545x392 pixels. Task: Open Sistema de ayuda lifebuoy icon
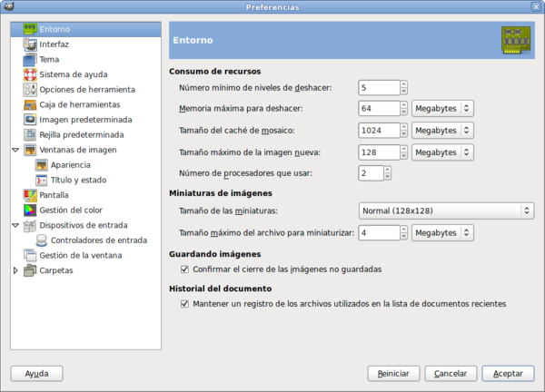coord(30,74)
